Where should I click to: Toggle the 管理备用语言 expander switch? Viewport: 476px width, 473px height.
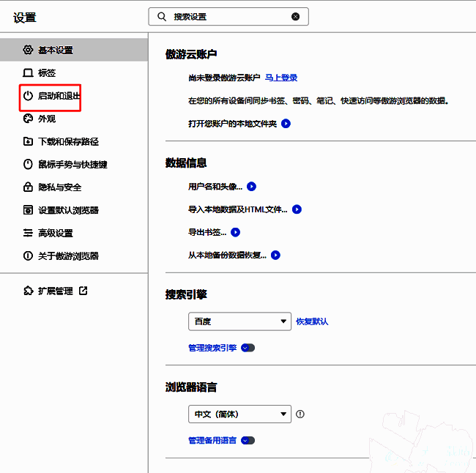point(248,441)
